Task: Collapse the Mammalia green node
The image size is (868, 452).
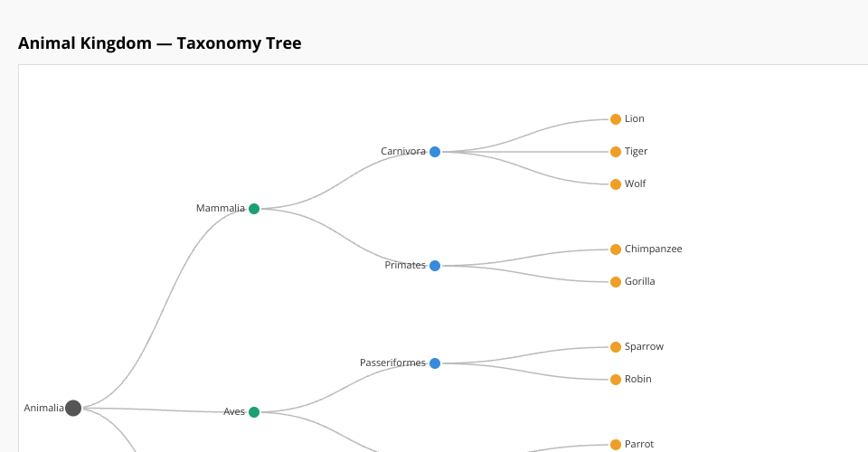Action: 254,209
